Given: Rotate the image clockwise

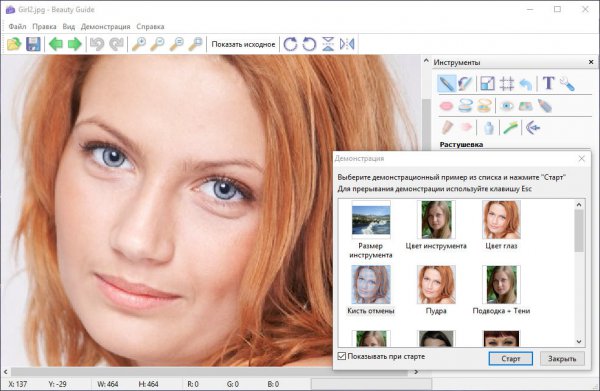Looking at the screenshot, I should coord(290,44).
